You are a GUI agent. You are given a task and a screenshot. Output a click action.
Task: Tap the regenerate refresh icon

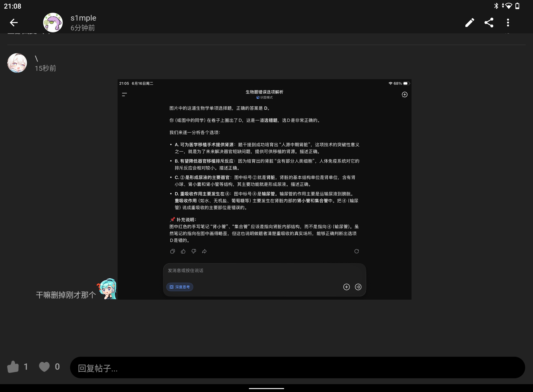tap(357, 251)
